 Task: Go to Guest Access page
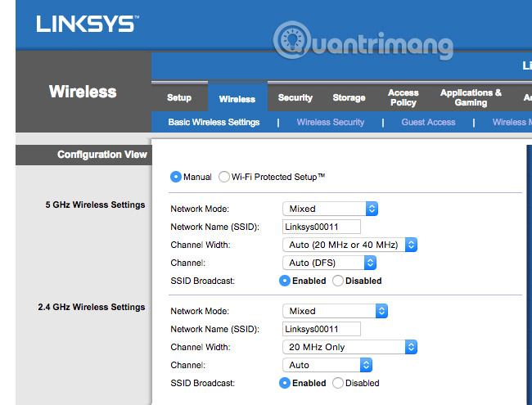[x=428, y=122]
